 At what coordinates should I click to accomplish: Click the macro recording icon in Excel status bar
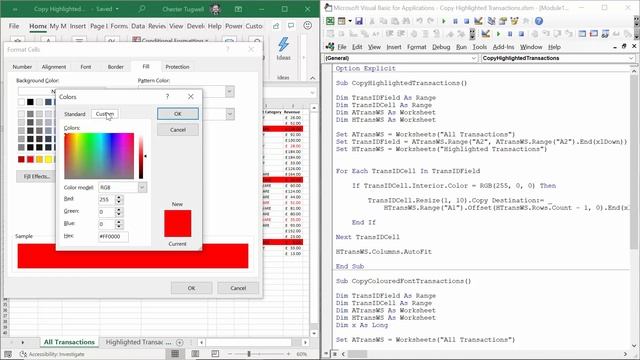click(x=8, y=354)
